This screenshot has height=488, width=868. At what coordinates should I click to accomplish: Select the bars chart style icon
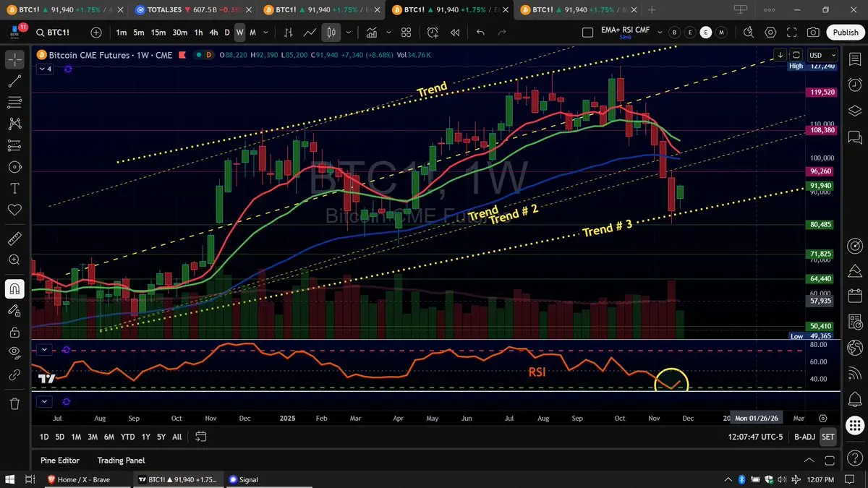point(289,33)
